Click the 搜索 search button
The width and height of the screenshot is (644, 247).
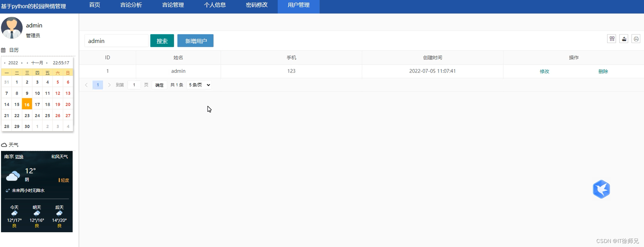pos(162,41)
